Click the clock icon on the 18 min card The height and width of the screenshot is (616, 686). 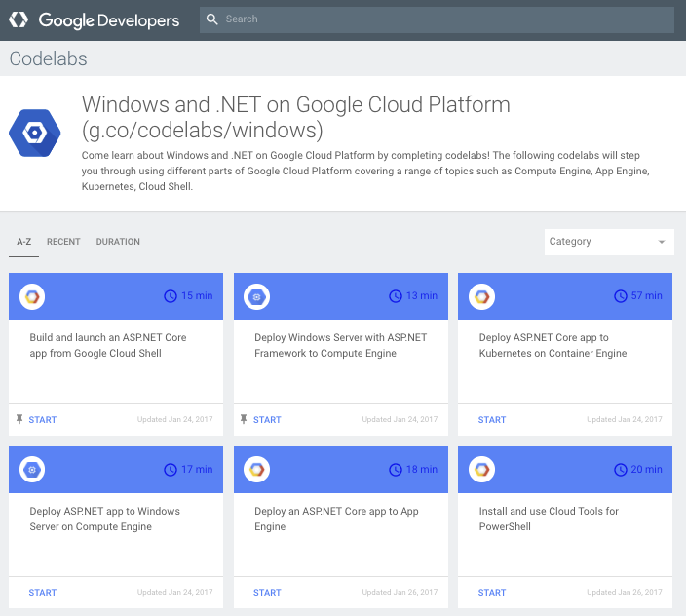click(x=396, y=470)
